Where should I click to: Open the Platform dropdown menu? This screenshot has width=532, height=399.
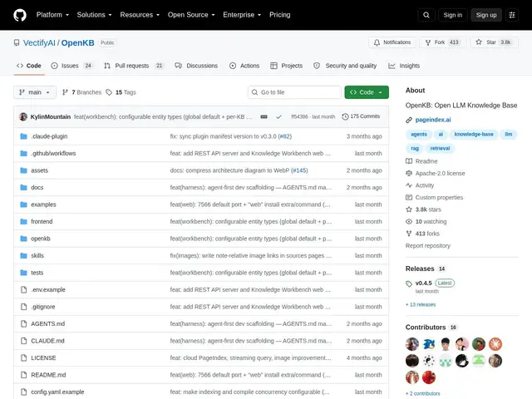pyautogui.click(x=52, y=15)
